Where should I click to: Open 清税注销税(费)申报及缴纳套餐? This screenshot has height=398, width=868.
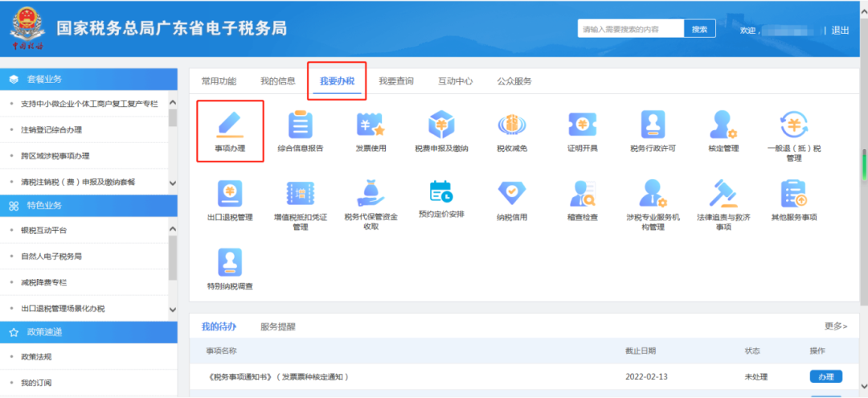[x=78, y=183]
